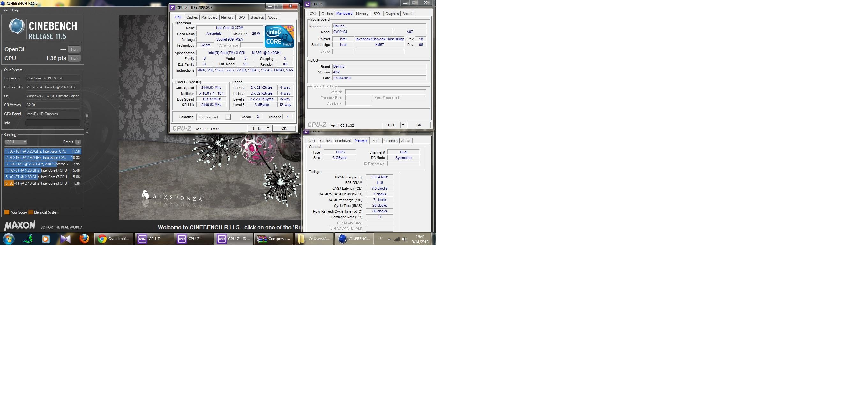Open SPD tab in Mainboard CPU-Z window
Viewport: 868px width, 401px height.
pyautogui.click(x=377, y=14)
